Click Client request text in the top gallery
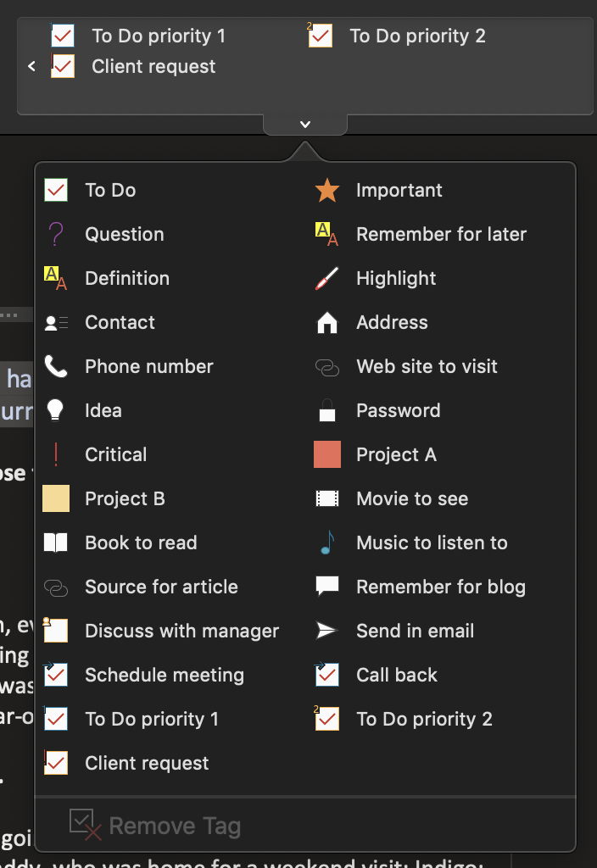The image size is (597, 868). pyautogui.click(x=154, y=66)
